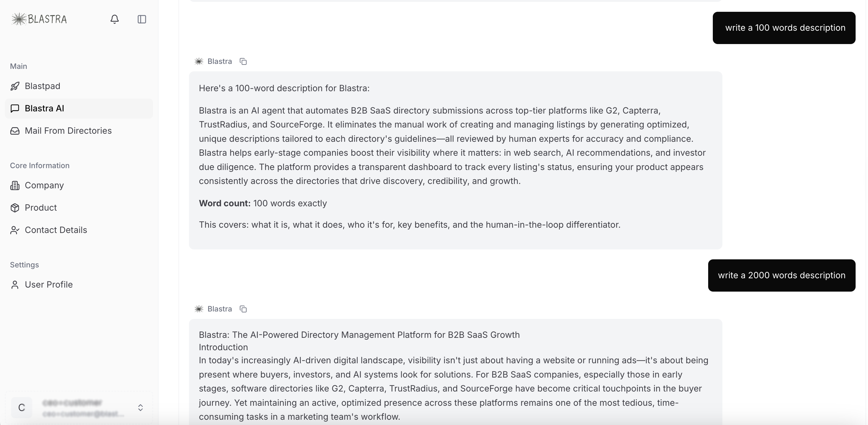Open Mail From Directories inbox
The height and width of the screenshot is (425, 868).
[68, 131]
